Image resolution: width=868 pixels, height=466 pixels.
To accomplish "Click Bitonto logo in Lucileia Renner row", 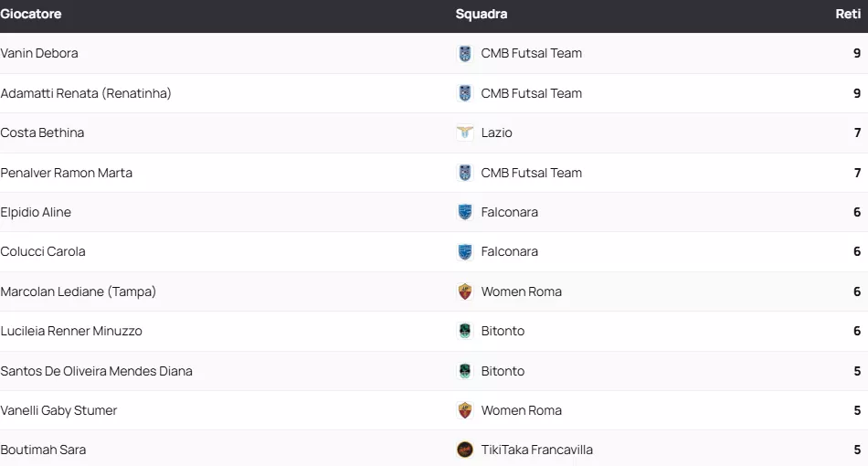I will pos(465,332).
